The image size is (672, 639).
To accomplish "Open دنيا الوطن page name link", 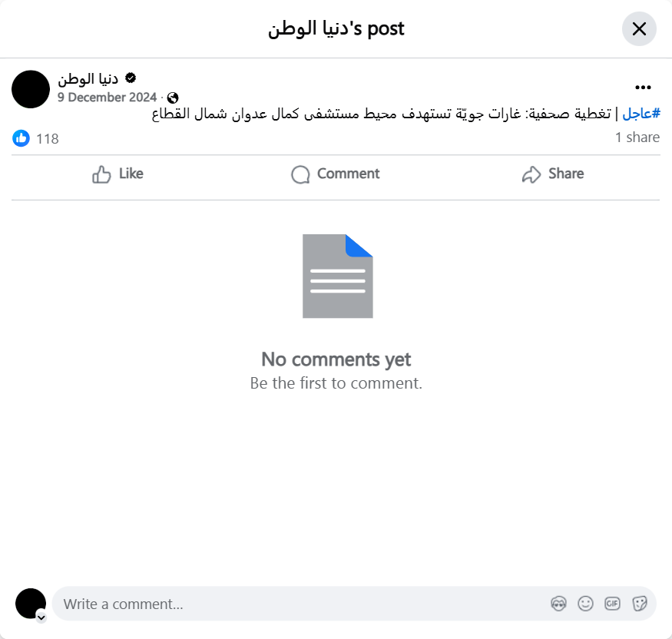I will [88, 79].
